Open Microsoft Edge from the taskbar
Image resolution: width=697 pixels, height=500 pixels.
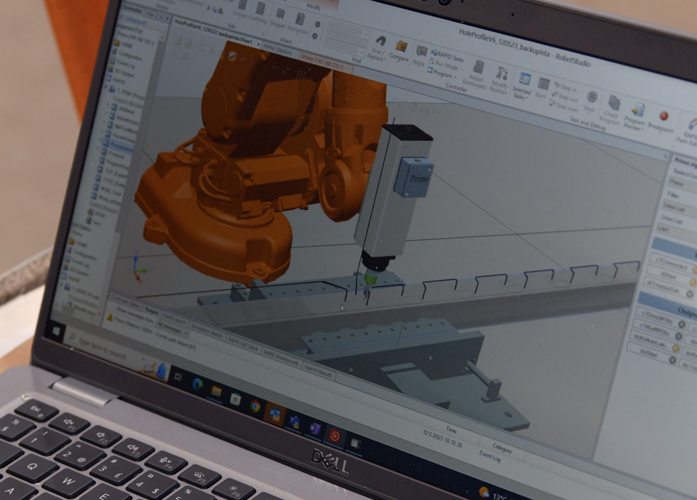click(x=197, y=384)
